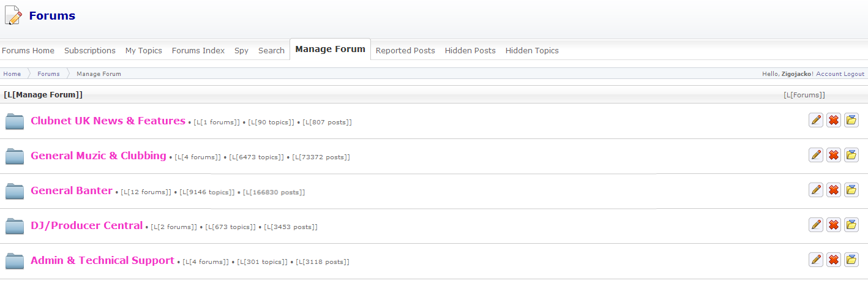Click yellow folder icon for General Banter row
This screenshot has height=286, width=868.
pos(851,190)
